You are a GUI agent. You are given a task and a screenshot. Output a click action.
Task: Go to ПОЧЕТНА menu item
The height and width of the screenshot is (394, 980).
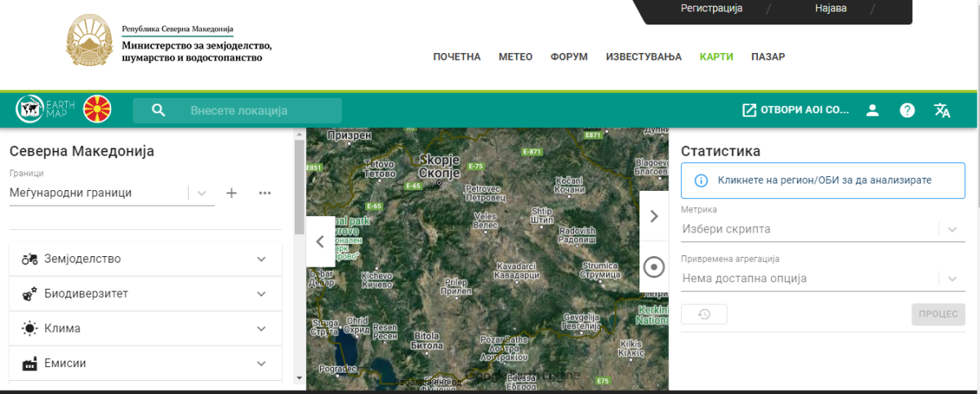tap(457, 57)
